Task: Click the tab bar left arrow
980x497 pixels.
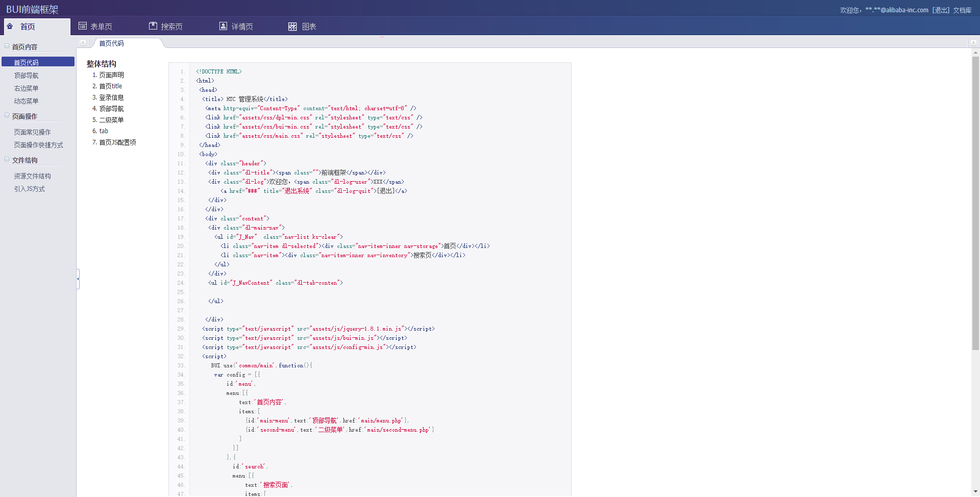Action: (x=83, y=43)
